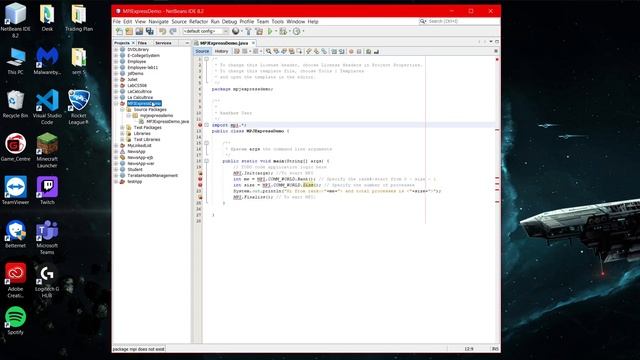The width and height of the screenshot is (640, 360).
Task: Open the Debug menu
Action: [x=229, y=22]
